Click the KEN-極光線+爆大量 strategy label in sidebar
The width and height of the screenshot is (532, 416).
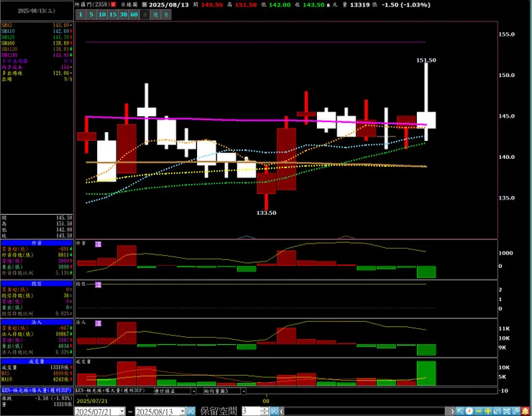37,391
